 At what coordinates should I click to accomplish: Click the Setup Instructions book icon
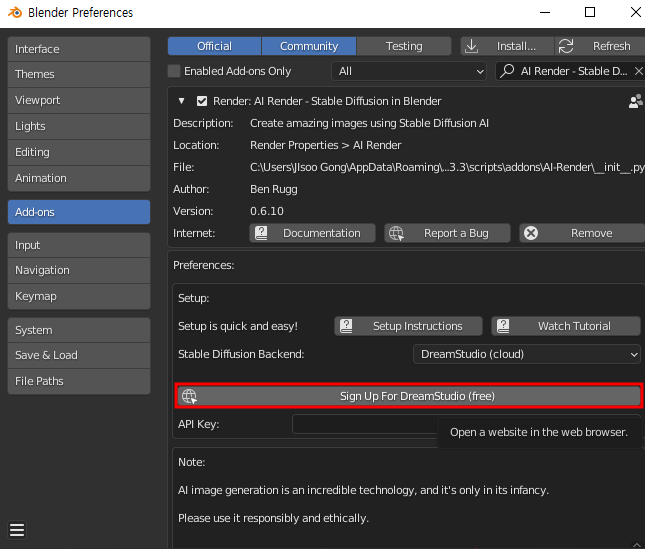346,326
